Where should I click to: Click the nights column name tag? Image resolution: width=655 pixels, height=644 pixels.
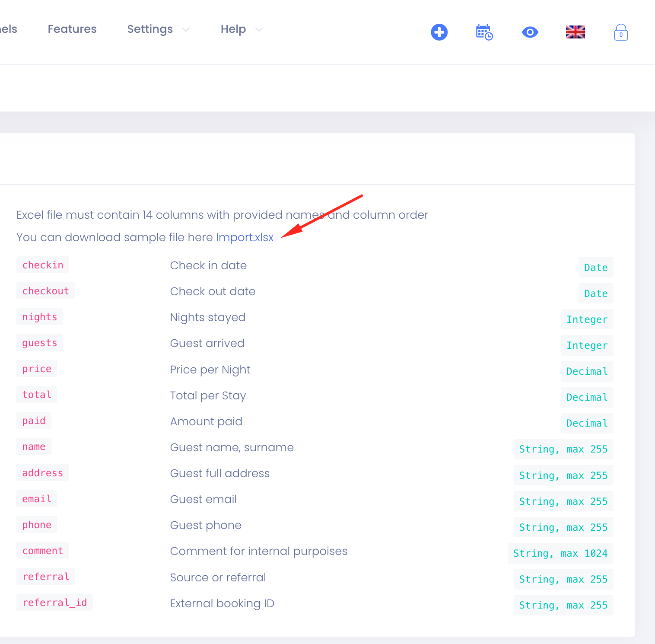(x=40, y=317)
